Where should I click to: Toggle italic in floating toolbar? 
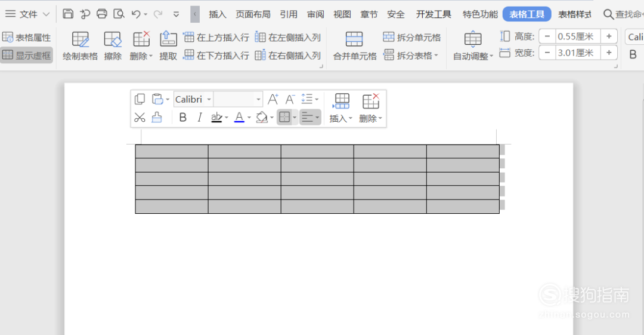coord(200,118)
